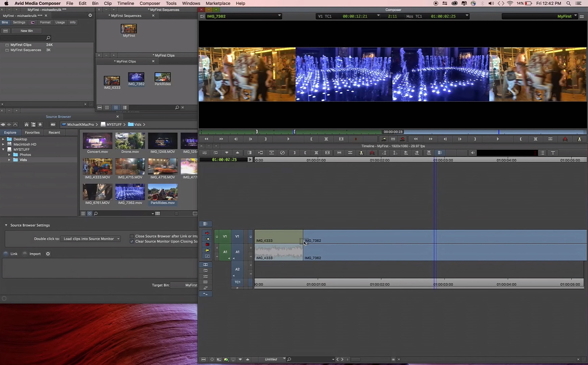
Task: Select the red Overwrite Trim tool
Action: (x=207, y=245)
